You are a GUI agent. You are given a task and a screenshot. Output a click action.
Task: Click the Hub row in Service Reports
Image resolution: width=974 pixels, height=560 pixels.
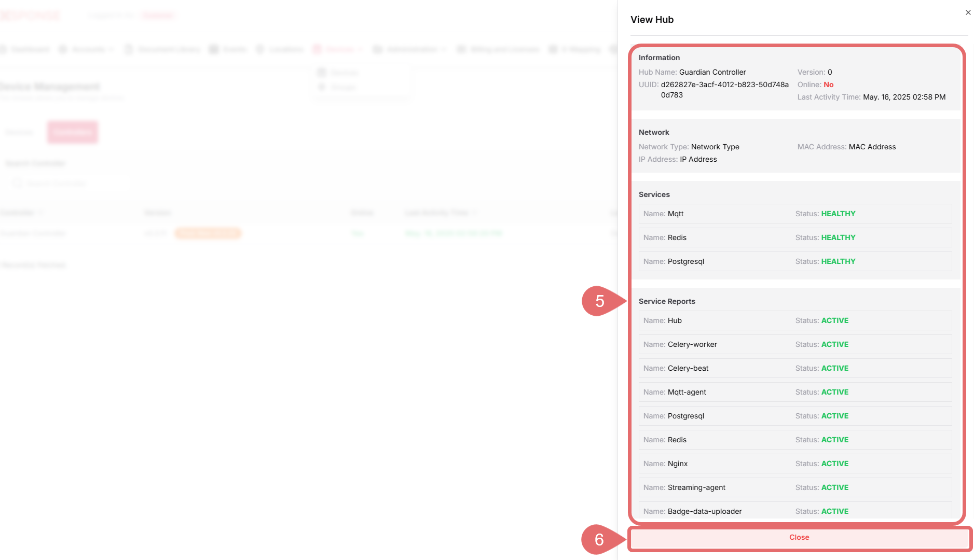[x=794, y=320]
